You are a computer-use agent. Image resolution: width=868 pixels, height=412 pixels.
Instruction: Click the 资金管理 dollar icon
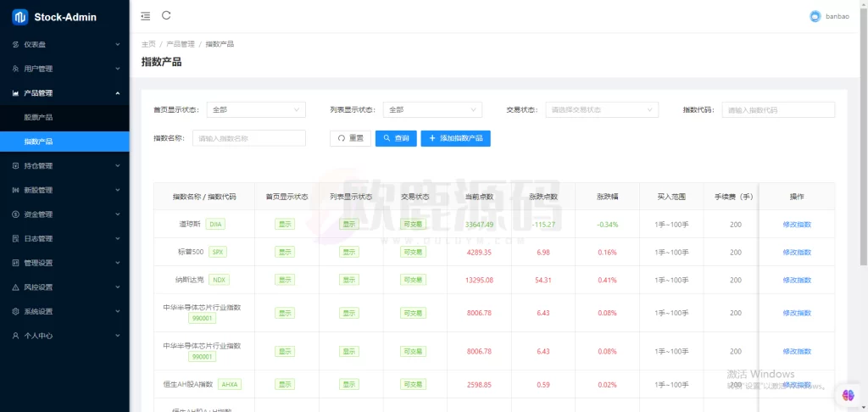click(x=15, y=214)
